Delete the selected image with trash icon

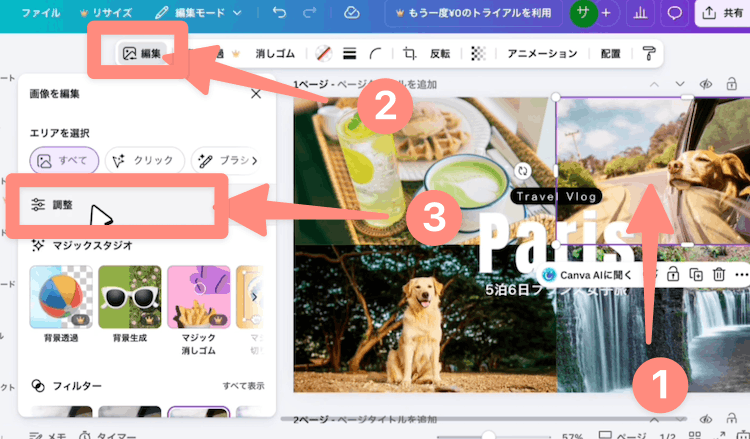719,275
